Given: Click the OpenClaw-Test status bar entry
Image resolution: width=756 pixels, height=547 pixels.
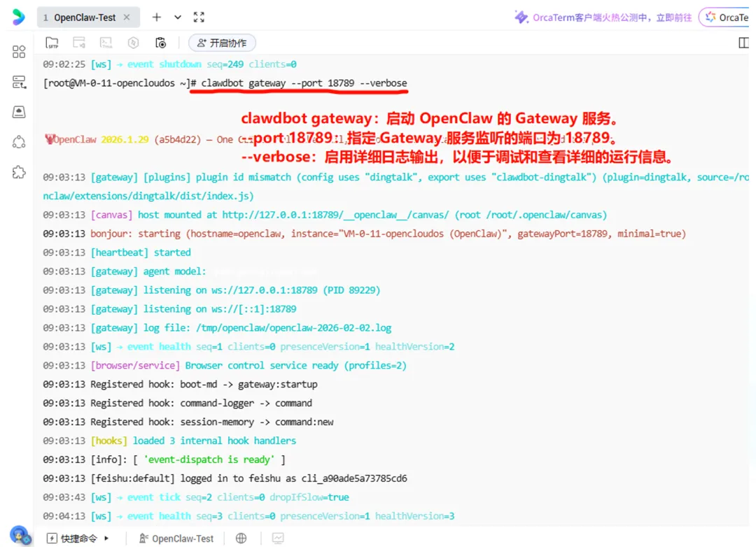Looking at the screenshot, I should click(176, 539).
